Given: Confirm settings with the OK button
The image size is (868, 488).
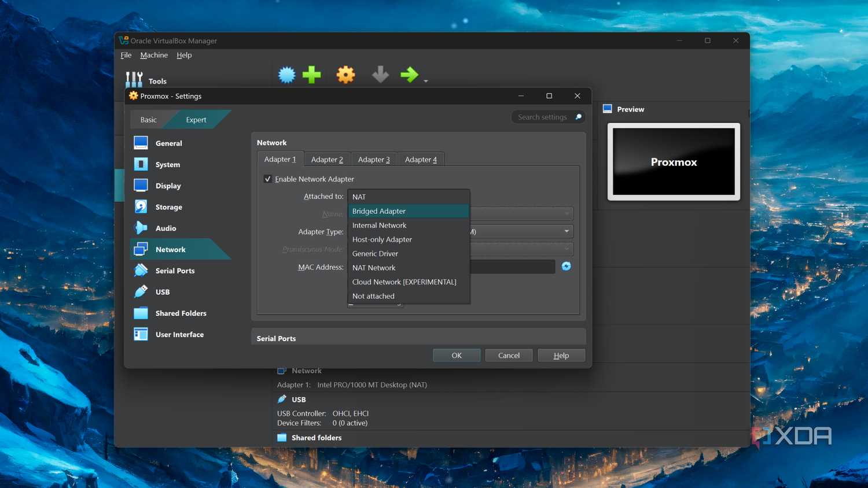Looking at the screenshot, I should (457, 355).
